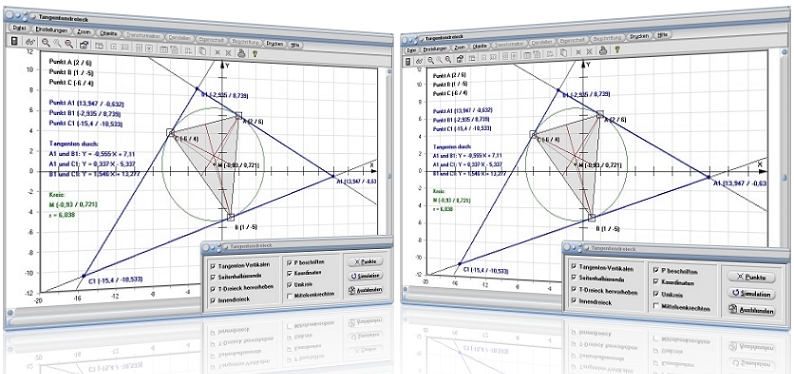Enable Mittelsenkrechten checkbox in left dialog
Screen dimensions: 794x374
click(x=290, y=295)
